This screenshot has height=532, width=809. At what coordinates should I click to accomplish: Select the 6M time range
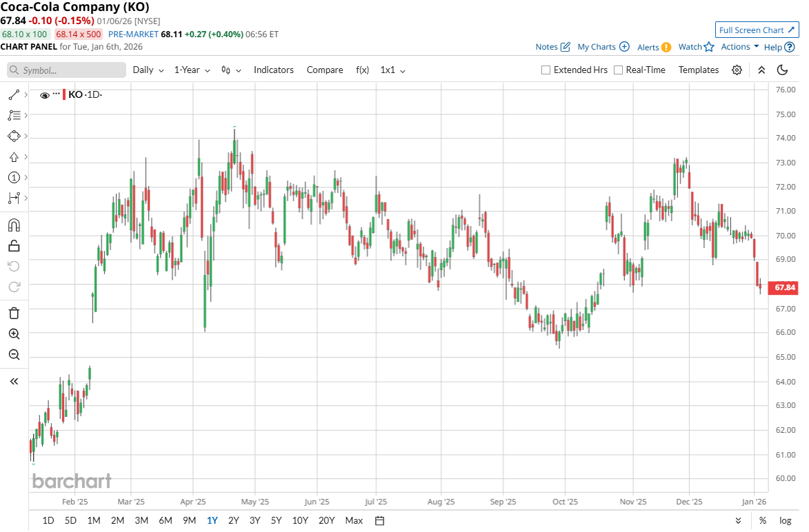point(165,521)
